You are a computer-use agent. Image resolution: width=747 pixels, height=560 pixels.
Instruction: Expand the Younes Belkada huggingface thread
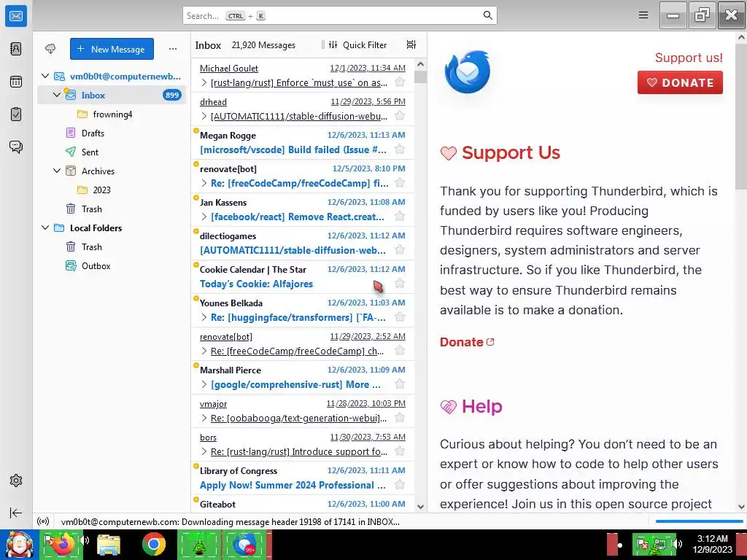[204, 317]
